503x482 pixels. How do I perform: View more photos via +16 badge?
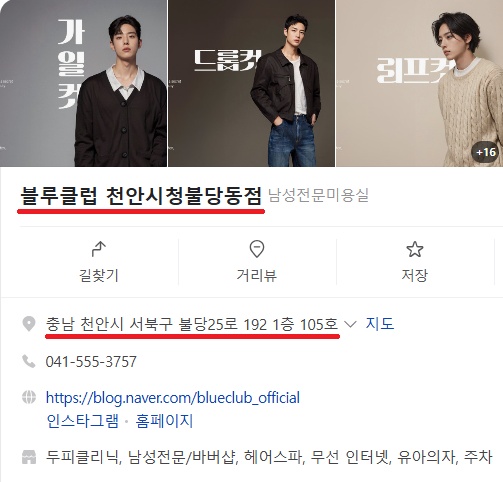tap(486, 152)
